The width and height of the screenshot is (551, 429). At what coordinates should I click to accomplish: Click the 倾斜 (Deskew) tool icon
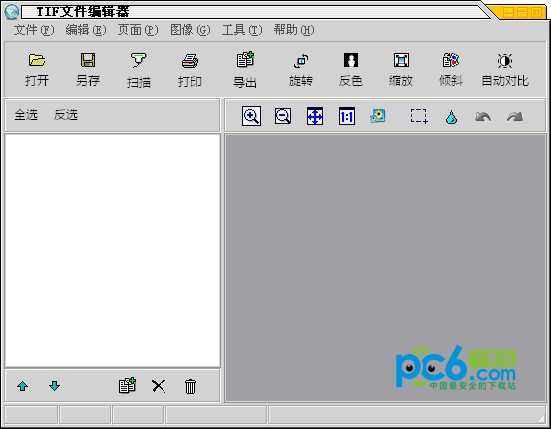tap(451, 60)
